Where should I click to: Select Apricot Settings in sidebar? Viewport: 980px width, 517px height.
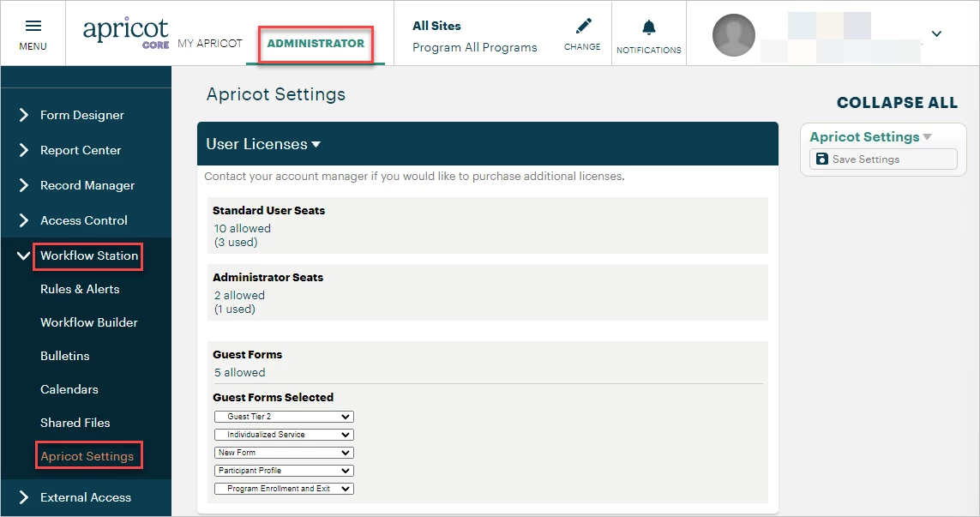87,456
